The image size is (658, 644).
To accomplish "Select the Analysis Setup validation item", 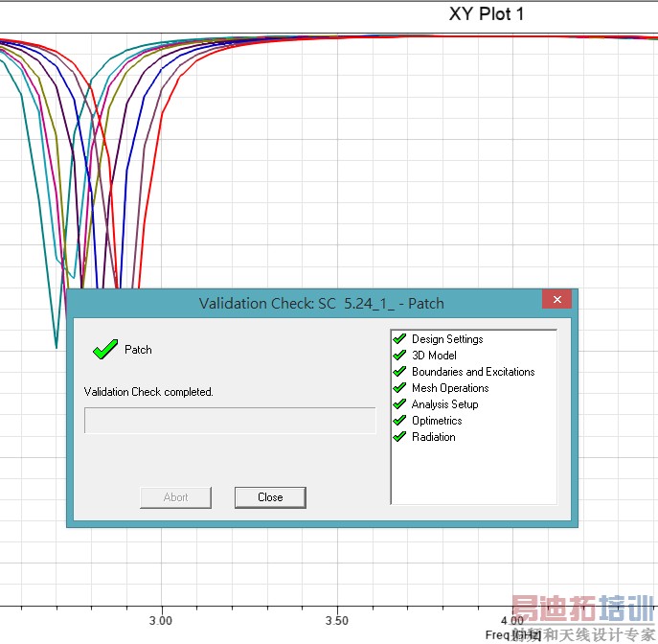I will pyautogui.click(x=444, y=404).
